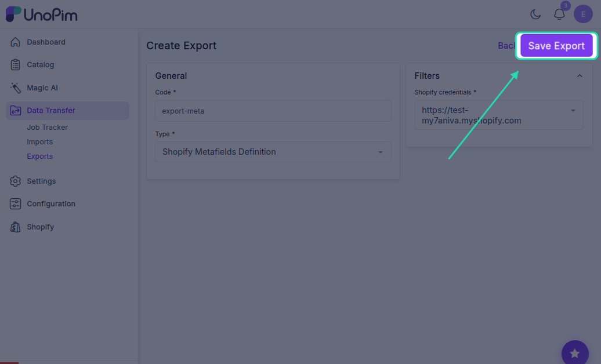Click the Data Transfer folder icon
Screen dimensions: 601x364
(x=15, y=110)
